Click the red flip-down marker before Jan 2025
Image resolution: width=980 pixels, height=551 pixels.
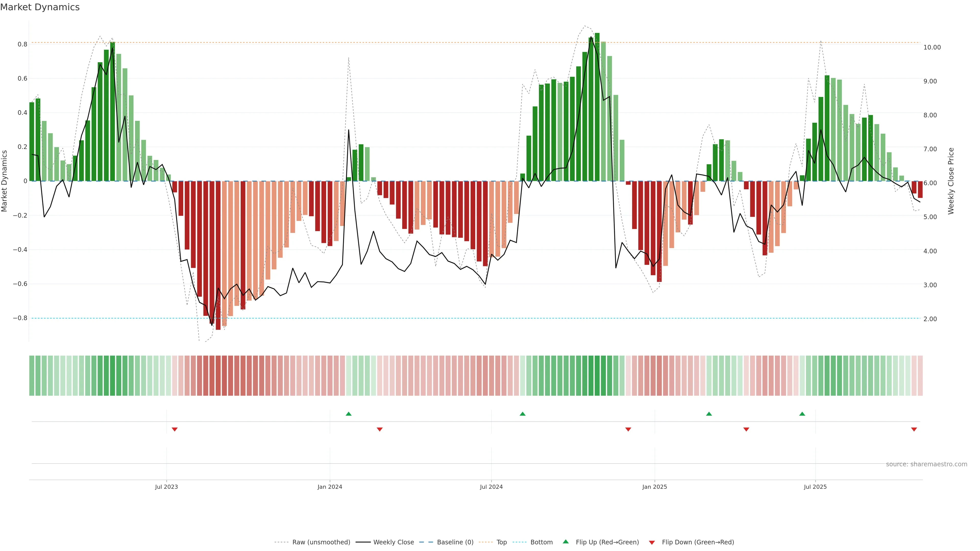(x=628, y=429)
